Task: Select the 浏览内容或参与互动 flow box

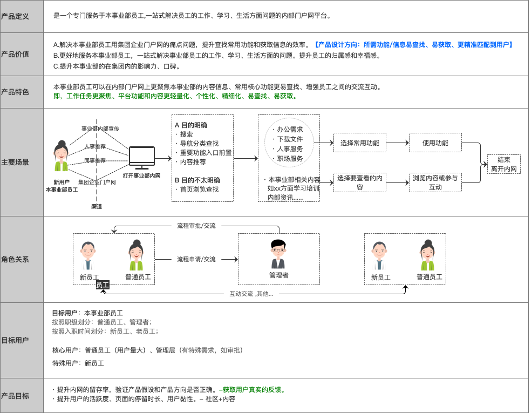Action: [x=435, y=182]
